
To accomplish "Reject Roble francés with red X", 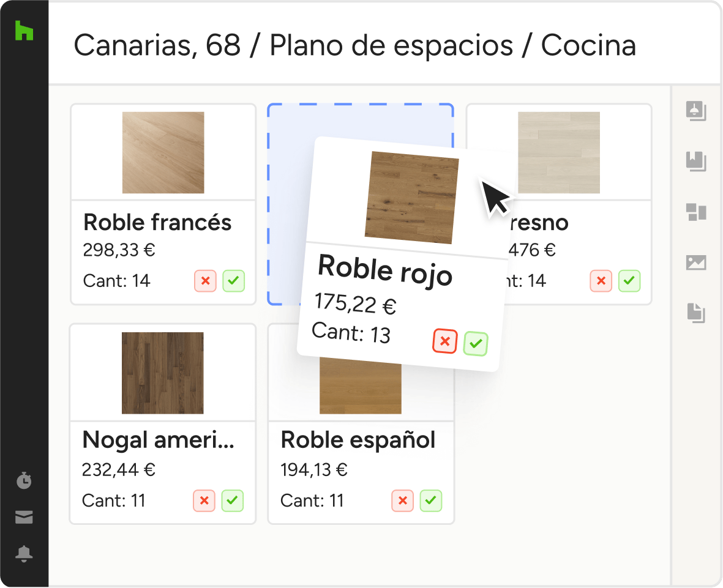I will [206, 281].
